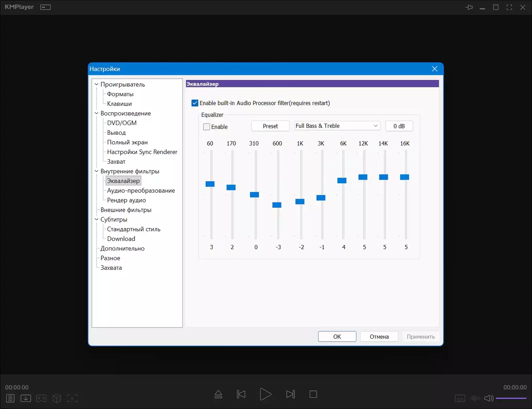
Task: Toggle fullscreen icon in the title bar
Action: coord(509,7)
